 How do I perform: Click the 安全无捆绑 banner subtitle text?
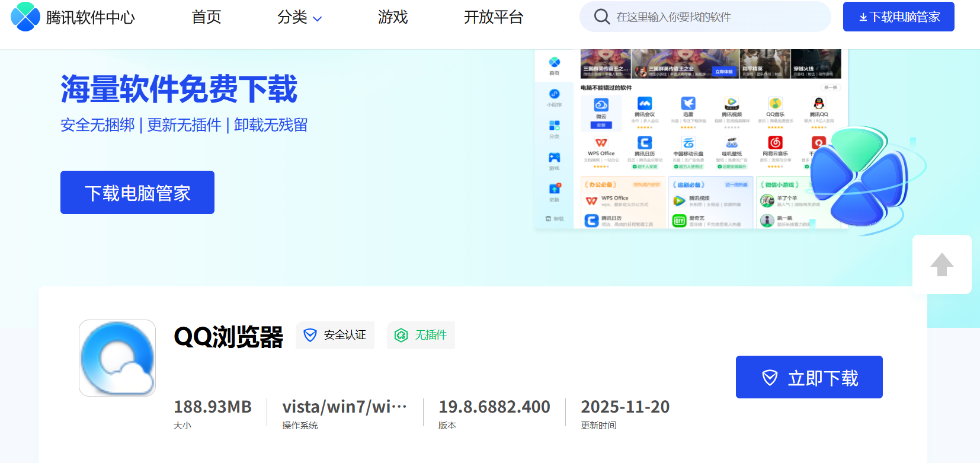click(x=98, y=125)
